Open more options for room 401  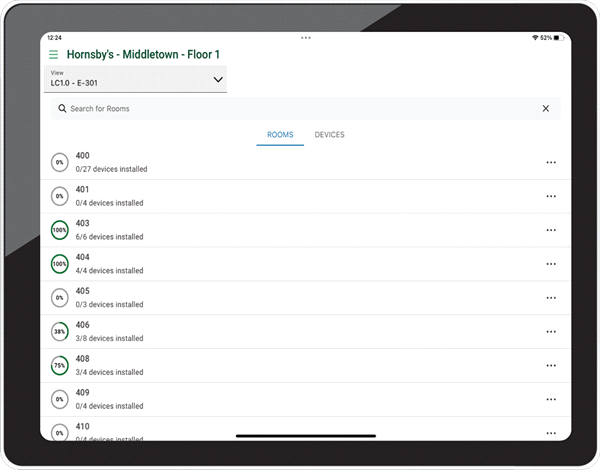tap(551, 196)
